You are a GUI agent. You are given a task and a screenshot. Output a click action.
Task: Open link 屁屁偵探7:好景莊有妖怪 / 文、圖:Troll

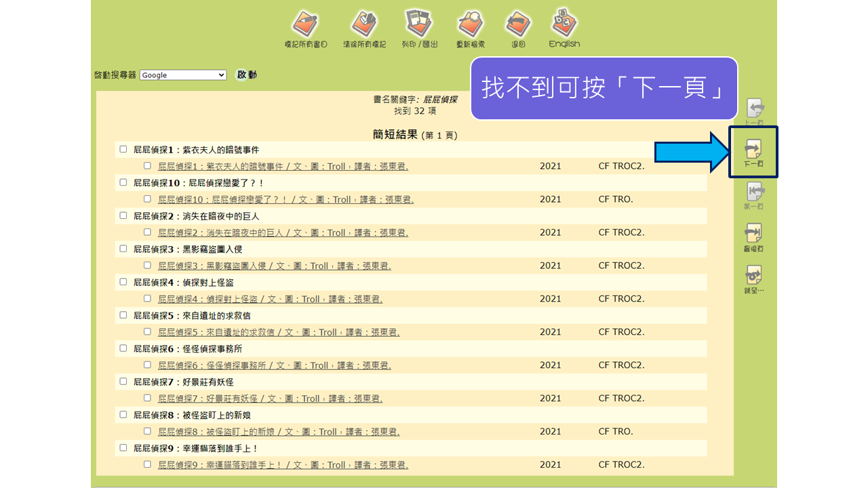click(x=270, y=399)
